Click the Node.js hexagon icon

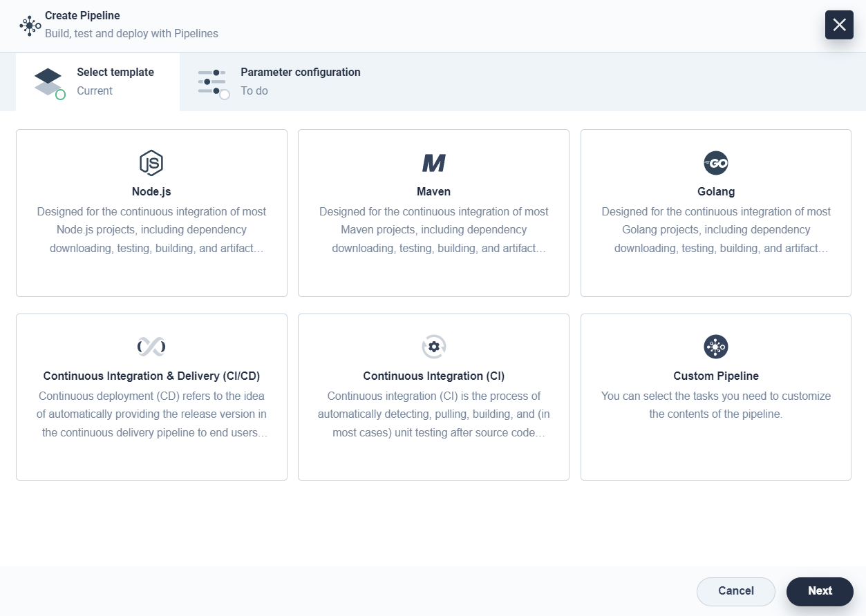[x=151, y=163]
